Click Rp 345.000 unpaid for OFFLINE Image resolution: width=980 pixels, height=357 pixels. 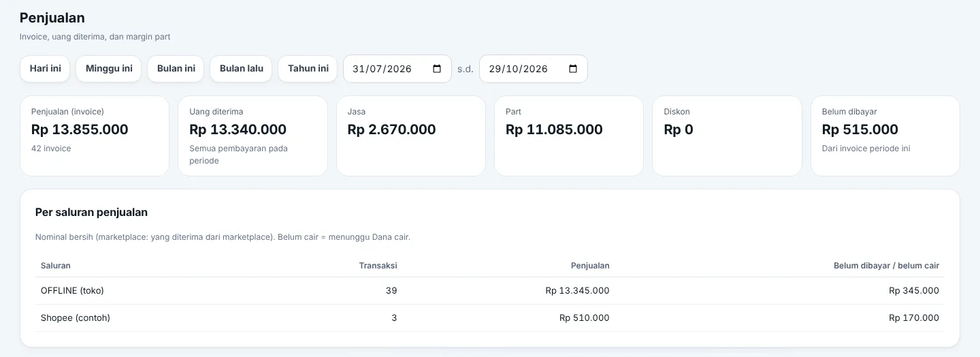(914, 291)
